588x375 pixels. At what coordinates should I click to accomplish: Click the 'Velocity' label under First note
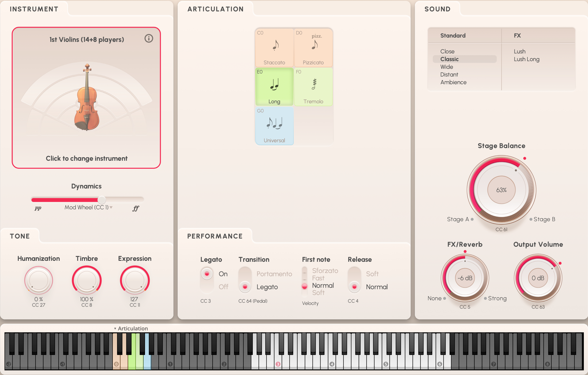pyautogui.click(x=310, y=303)
